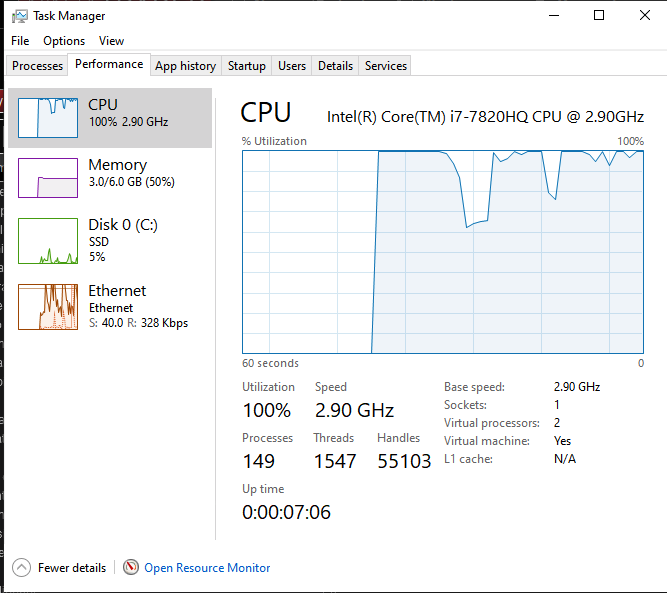Open the Details tab
The height and width of the screenshot is (593, 667).
pos(335,66)
